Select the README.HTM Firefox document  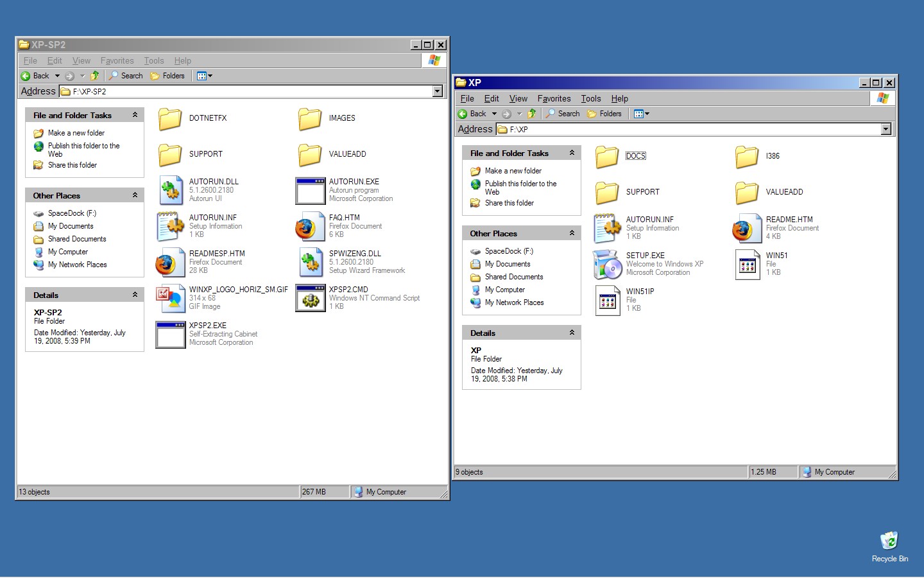coord(747,228)
